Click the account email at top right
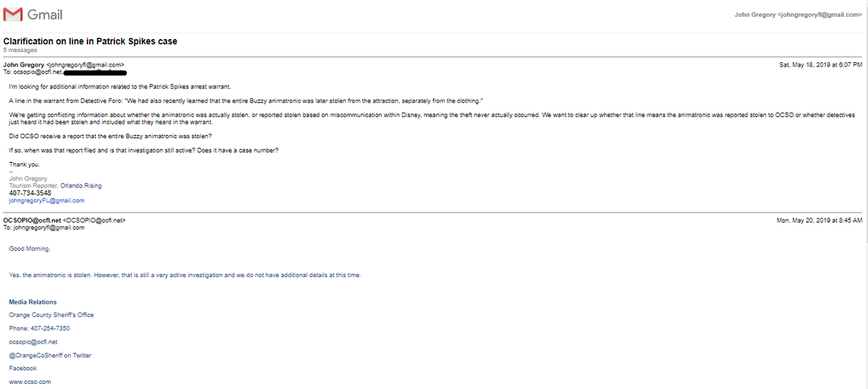Viewport: 868px width, 389px height. [798, 15]
